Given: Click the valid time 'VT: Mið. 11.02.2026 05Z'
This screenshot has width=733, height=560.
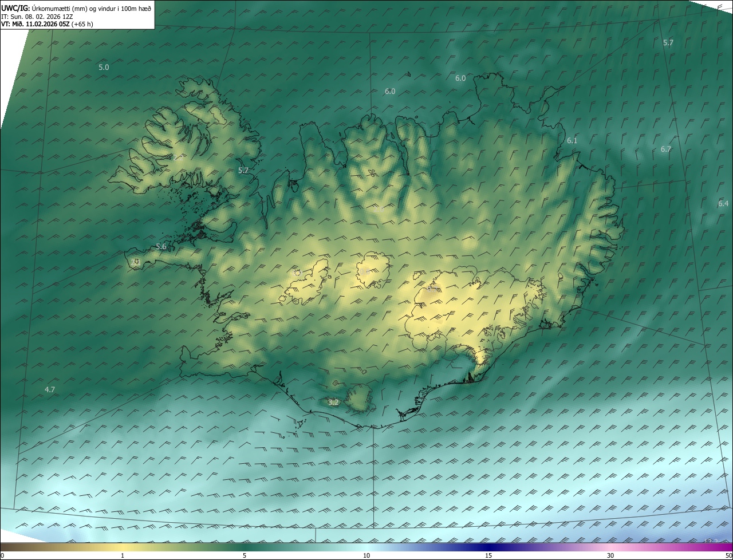Looking at the screenshot, I should tap(36, 24).
